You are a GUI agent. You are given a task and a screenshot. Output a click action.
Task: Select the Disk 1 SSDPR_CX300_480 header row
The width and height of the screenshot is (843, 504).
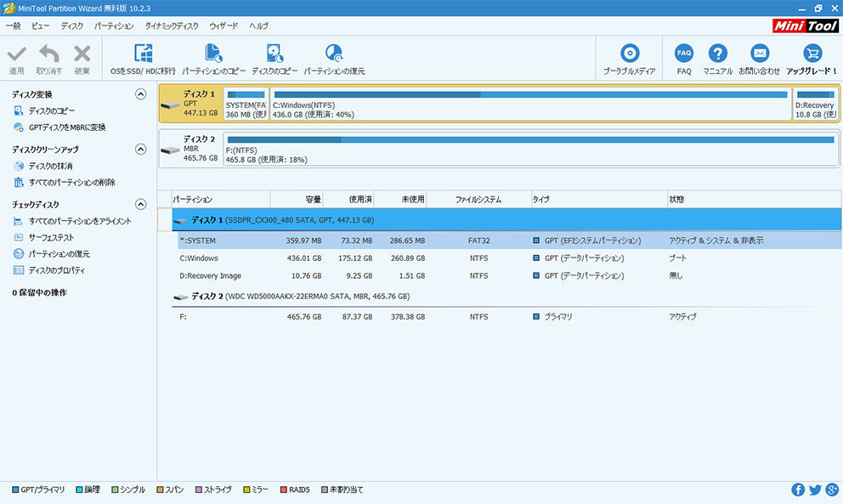coord(506,220)
